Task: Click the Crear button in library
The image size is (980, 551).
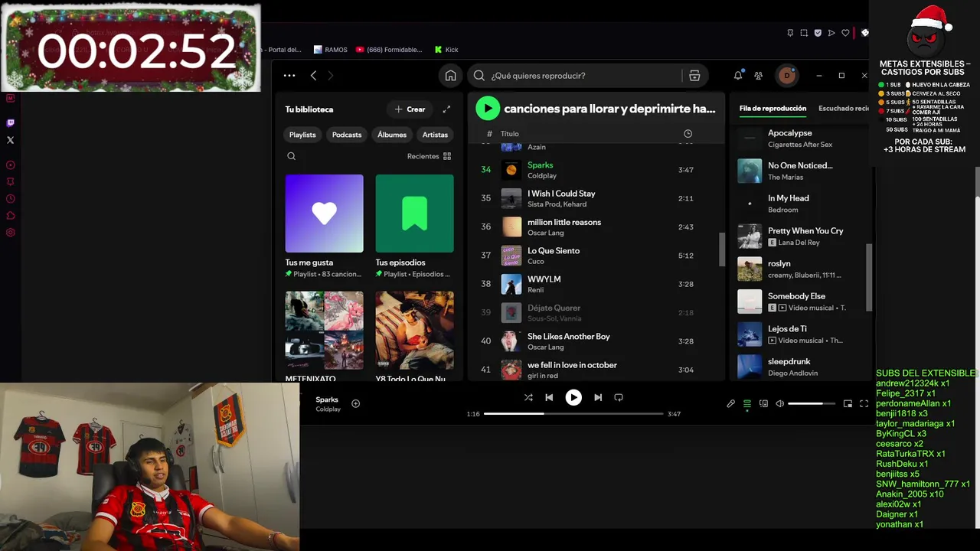Action: pyautogui.click(x=410, y=109)
